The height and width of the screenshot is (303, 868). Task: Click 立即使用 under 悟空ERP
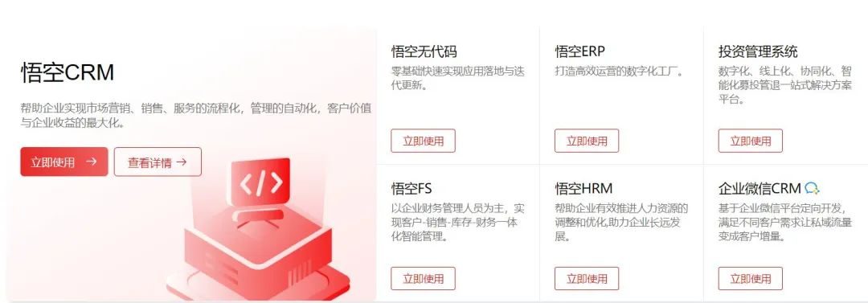[587, 141]
